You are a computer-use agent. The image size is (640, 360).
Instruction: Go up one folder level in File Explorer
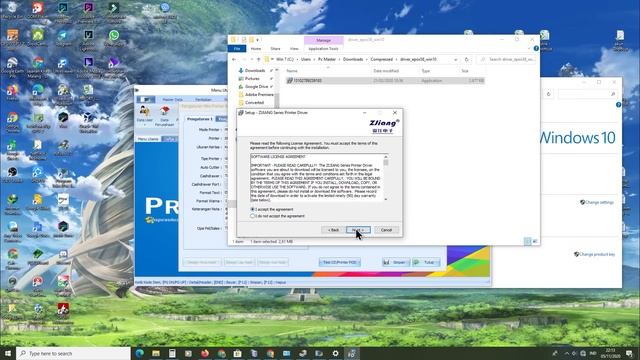click(258, 60)
